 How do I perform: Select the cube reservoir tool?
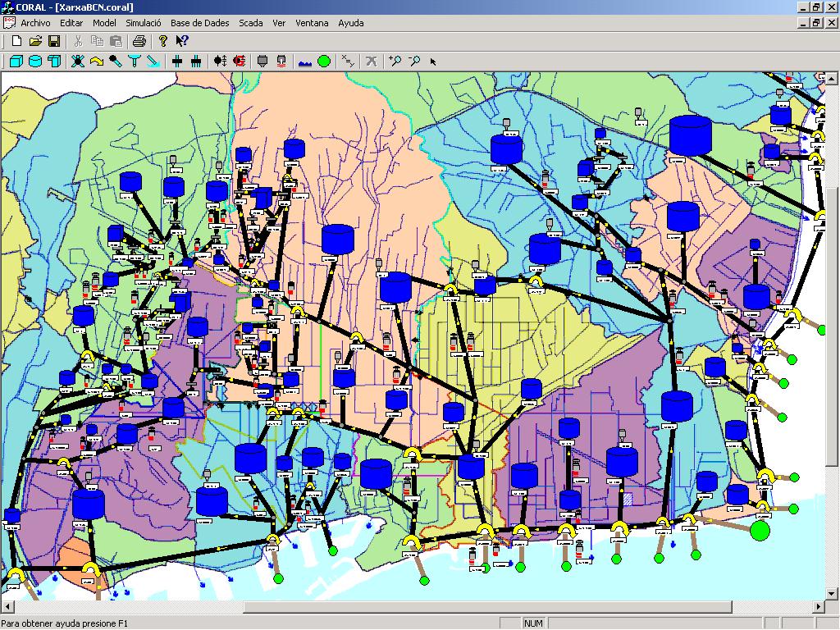(16, 61)
